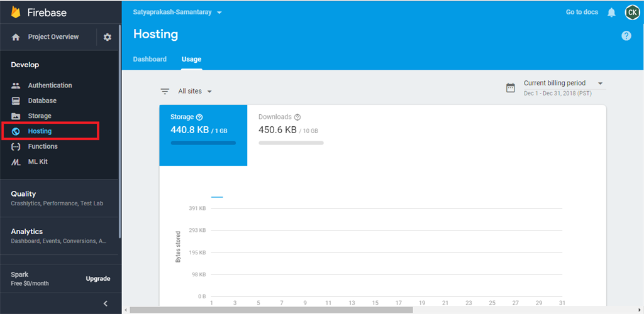Open Authentication in the sidebar
Viewport: 644px width, 314px height.
point(50,85)
